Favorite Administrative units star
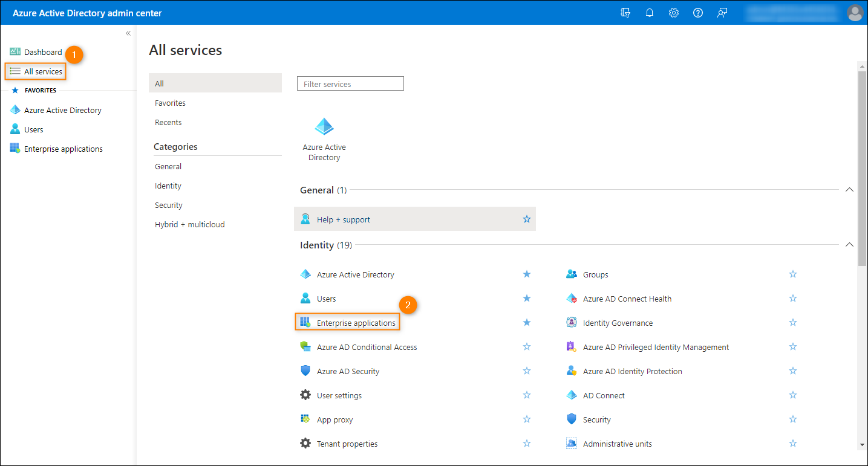The width and height of the screenshot is (868, 466). point(793,444)
